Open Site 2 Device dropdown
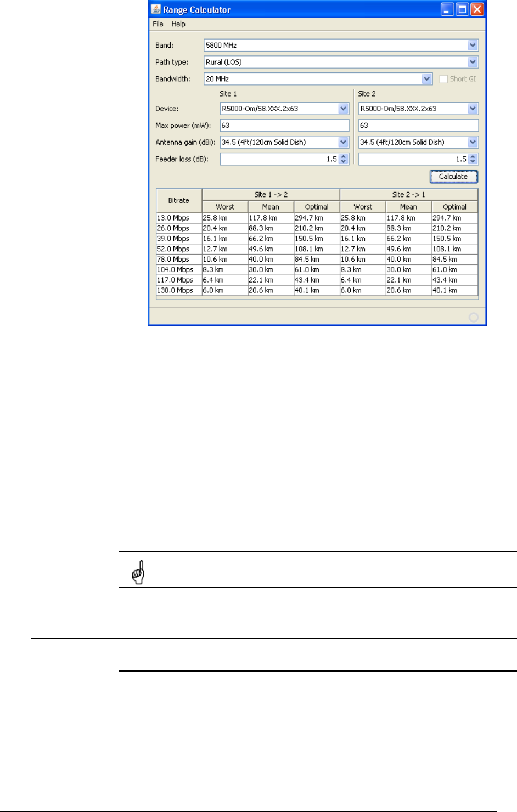This screenshot has height=812, width=517. 473,109
